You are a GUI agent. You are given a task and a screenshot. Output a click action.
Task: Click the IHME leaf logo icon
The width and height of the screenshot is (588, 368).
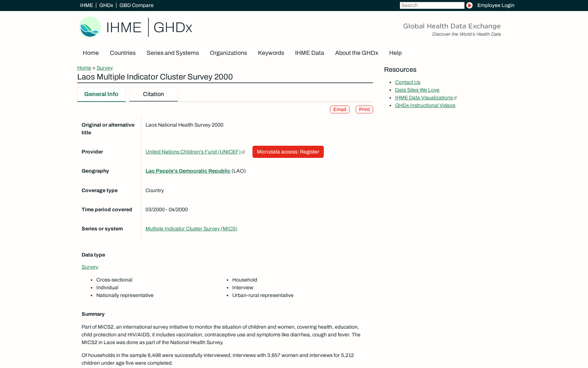90,27
